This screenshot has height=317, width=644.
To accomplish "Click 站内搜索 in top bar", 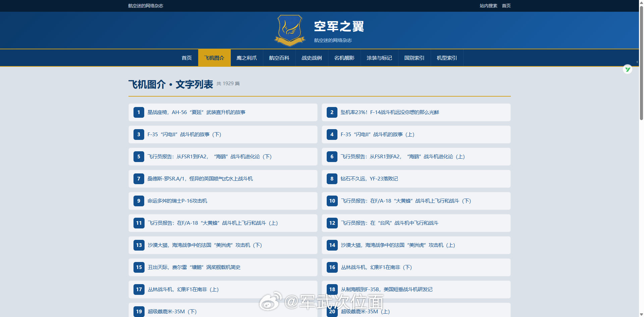I will pos(488,6).
